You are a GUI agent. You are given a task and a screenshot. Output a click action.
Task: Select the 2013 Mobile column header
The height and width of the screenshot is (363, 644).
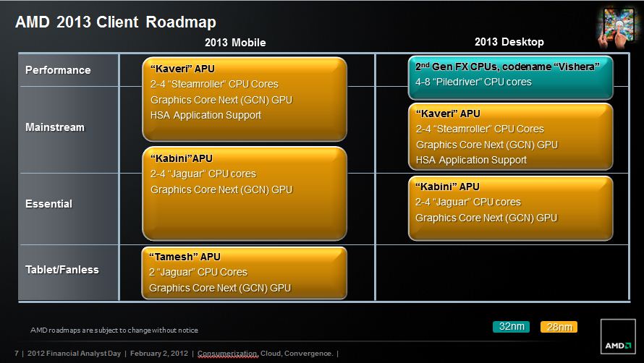coord(235,43)
